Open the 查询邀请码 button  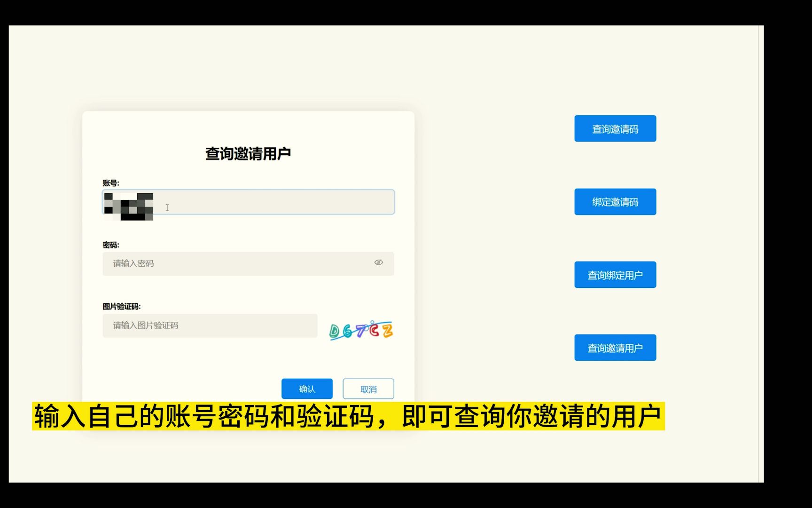pyautogui.click(x=615, y=128)
